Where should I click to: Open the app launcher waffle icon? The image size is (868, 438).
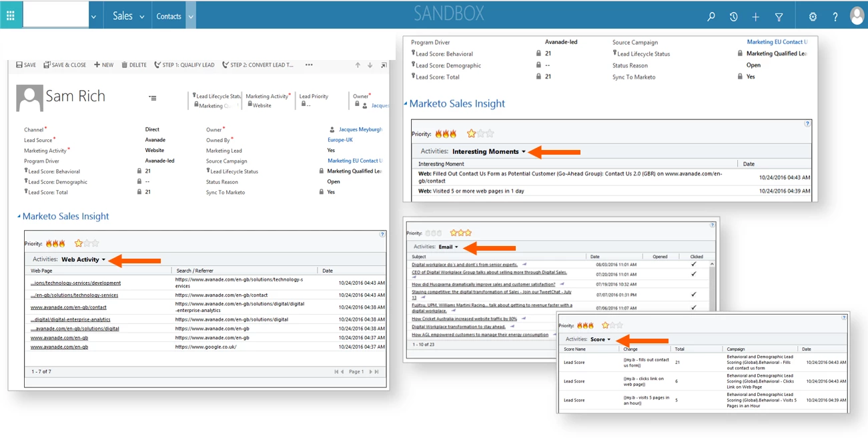coord(10,16)
